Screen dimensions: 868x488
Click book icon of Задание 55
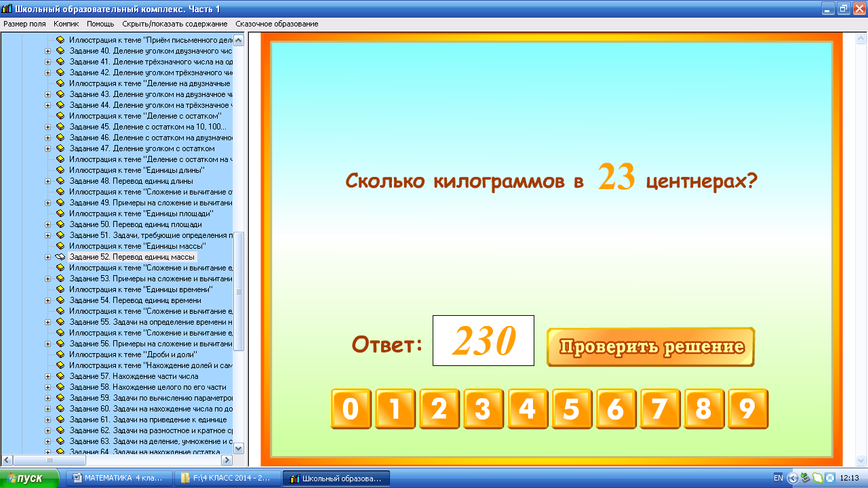[60, 322]
